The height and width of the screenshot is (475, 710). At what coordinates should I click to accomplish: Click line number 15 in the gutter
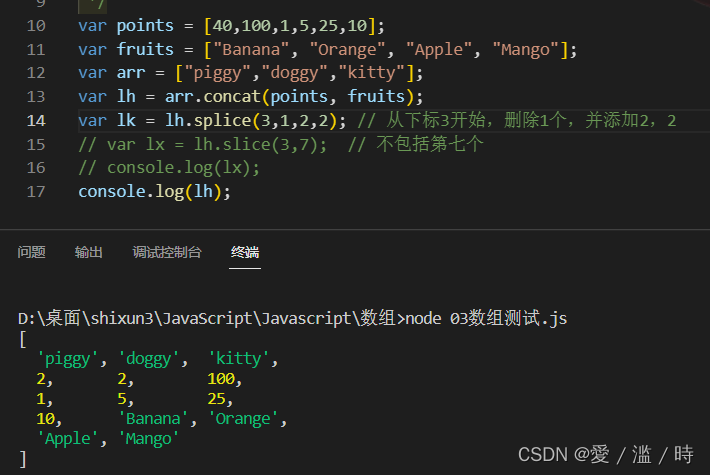pos(36,144)
